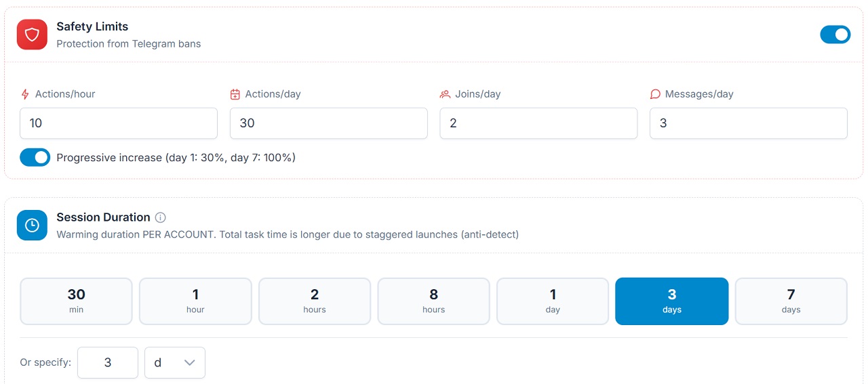Select the 30 min duration preset

coord(76,301)
